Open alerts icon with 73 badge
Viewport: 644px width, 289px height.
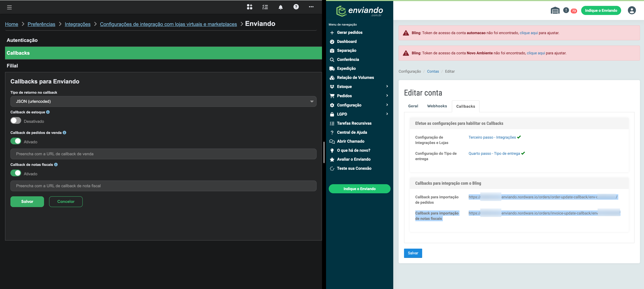click(570, 10)
